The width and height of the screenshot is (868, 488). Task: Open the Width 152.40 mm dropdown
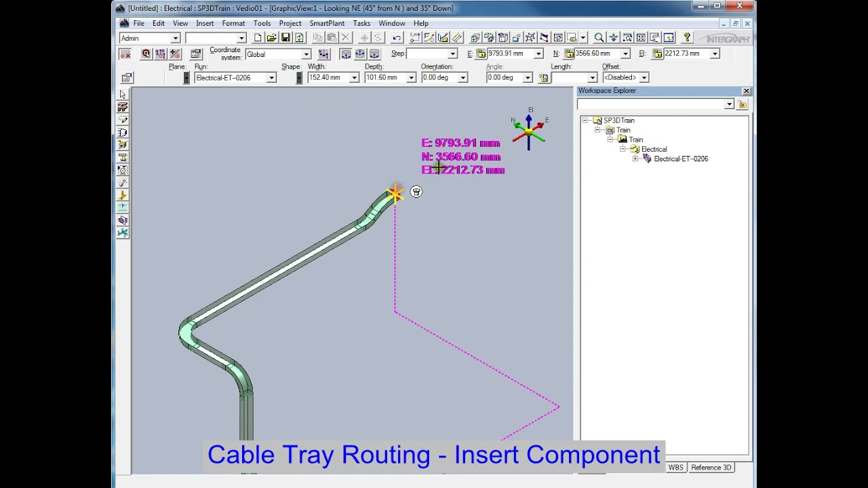(354, 77)
